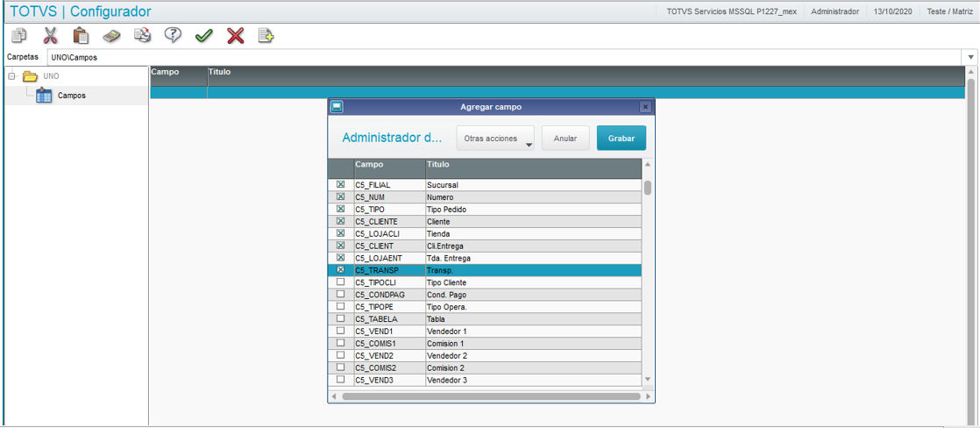
Task: Click the Copy toolbar icon
Action: (x=18, y=36)
